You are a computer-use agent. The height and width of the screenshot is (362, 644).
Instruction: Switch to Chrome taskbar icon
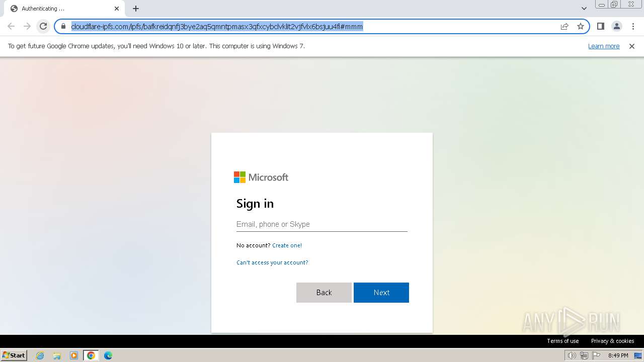tap(91, 355)
